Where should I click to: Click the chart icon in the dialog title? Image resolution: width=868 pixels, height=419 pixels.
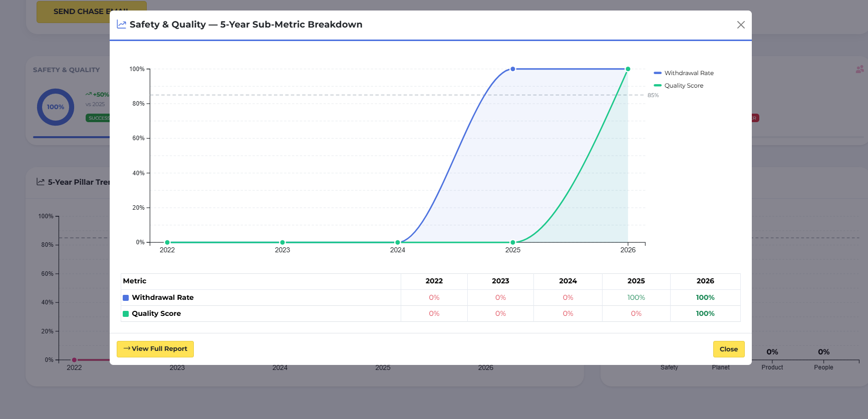121,25
